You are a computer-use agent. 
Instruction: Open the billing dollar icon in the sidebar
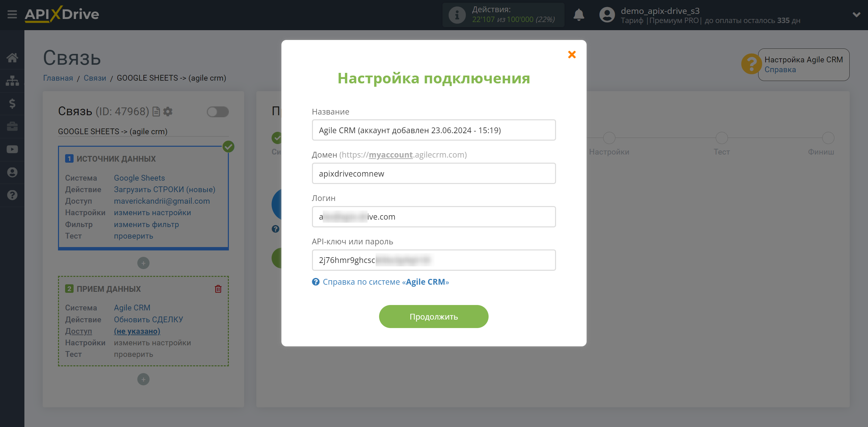pos(12,103)
